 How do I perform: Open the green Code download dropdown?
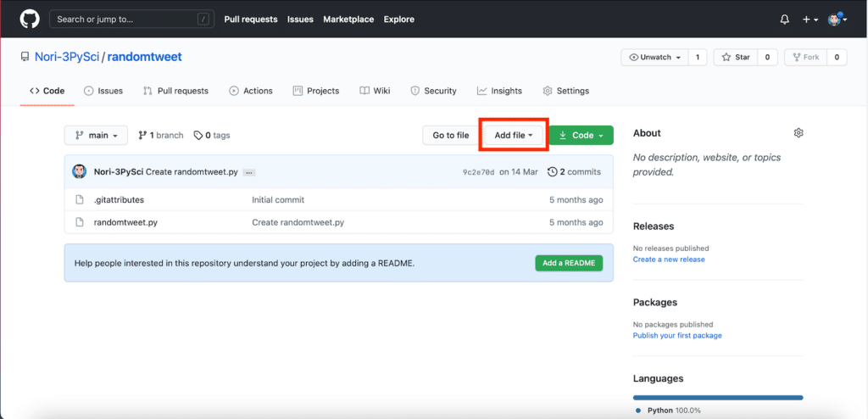coord(581,136)
